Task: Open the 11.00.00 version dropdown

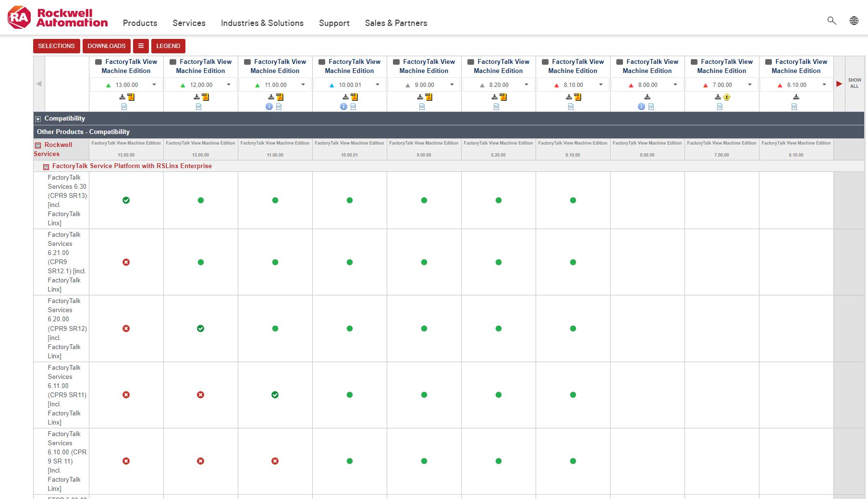Action: tap(275, 85)
